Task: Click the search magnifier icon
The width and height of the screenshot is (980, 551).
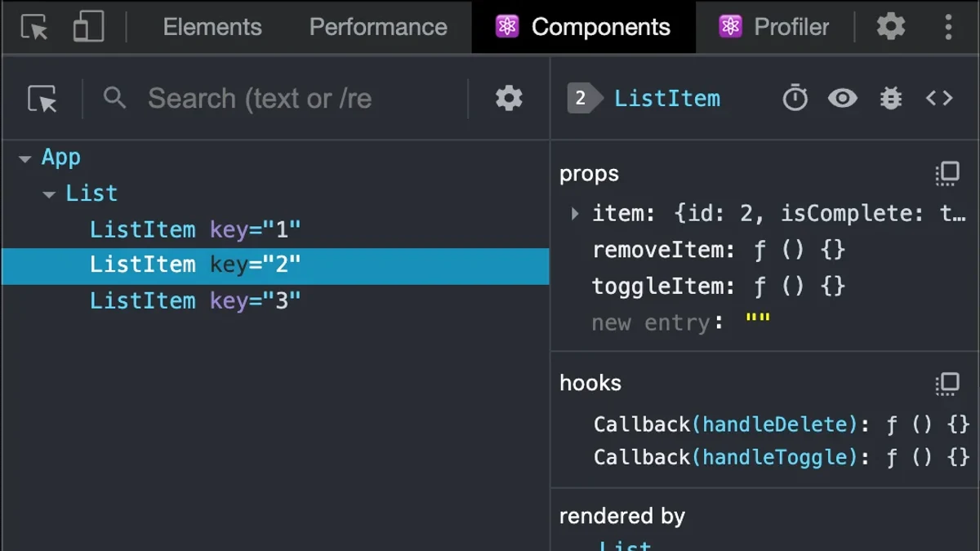Action: [115, 98]
